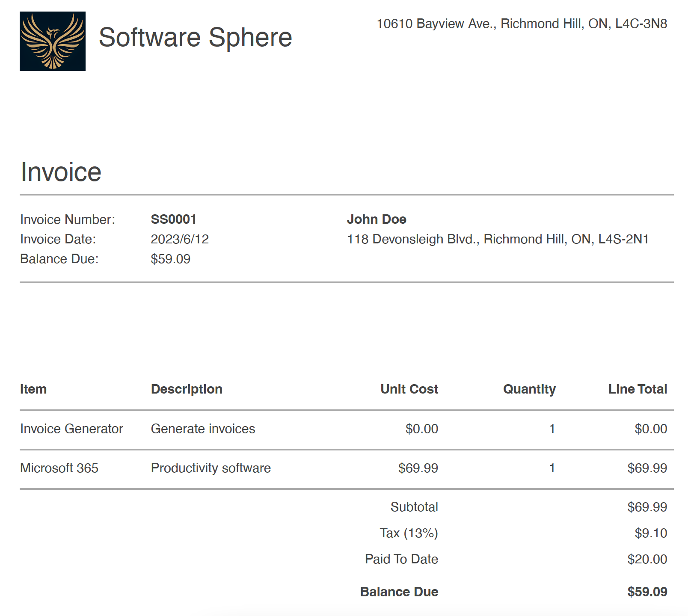Select the invoice date 2023/6/12
This screenshot has width=688, height=616.
(180, 239)
